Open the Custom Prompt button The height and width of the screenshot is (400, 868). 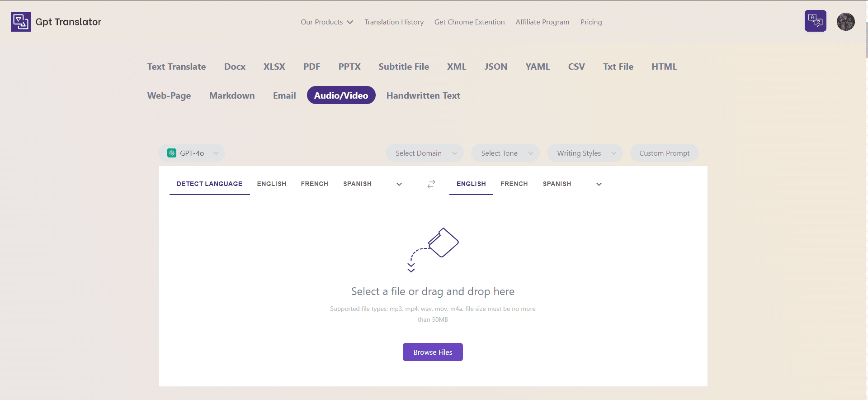coord(664,153)
